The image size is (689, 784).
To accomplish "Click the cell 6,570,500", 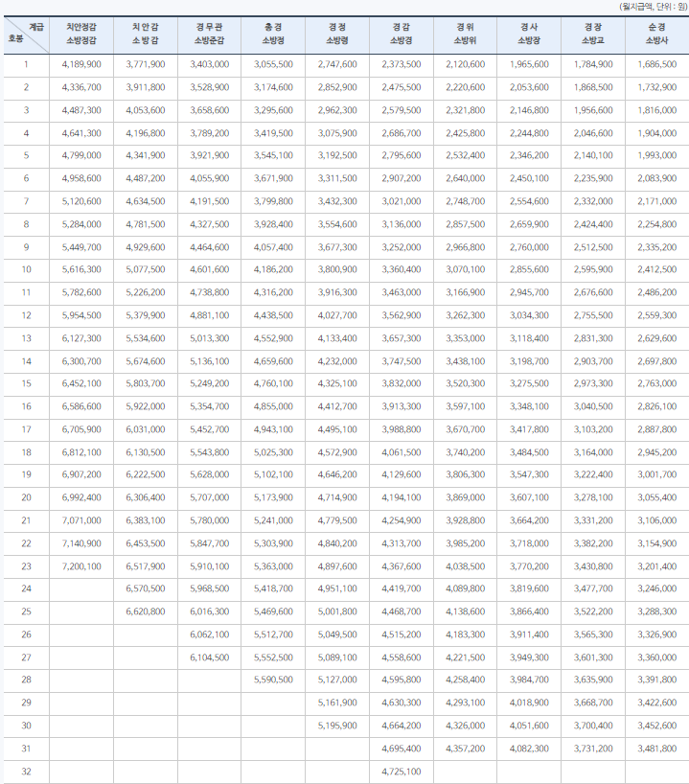I will [146, 588].
